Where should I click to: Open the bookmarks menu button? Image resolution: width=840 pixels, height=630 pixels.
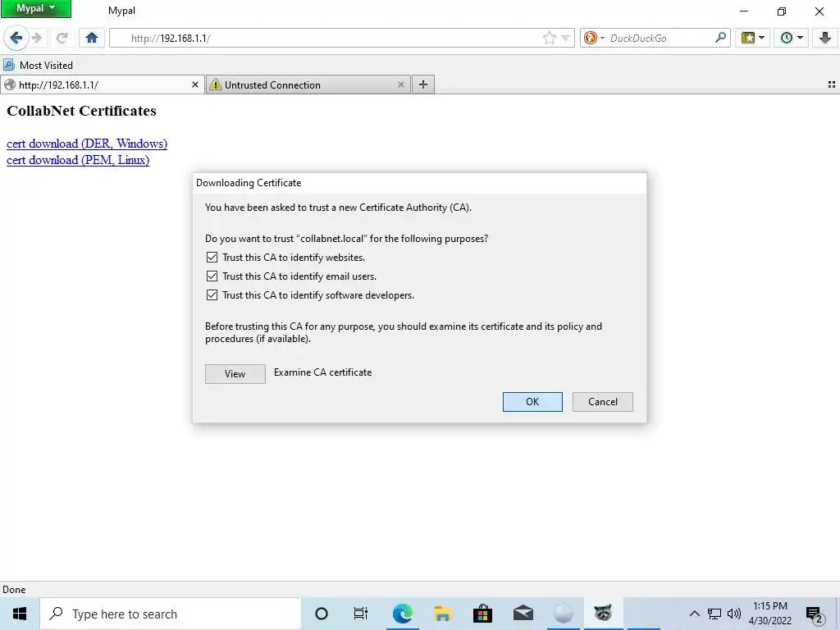pyautogui.click(x=748, y=38)
